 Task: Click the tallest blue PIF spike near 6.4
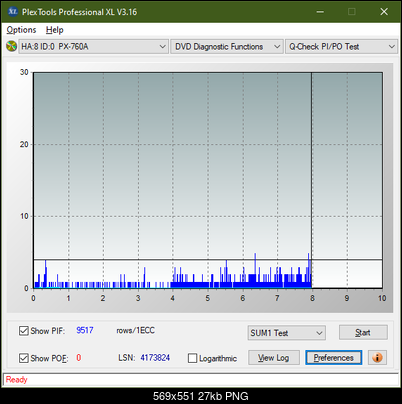point(255,270)
